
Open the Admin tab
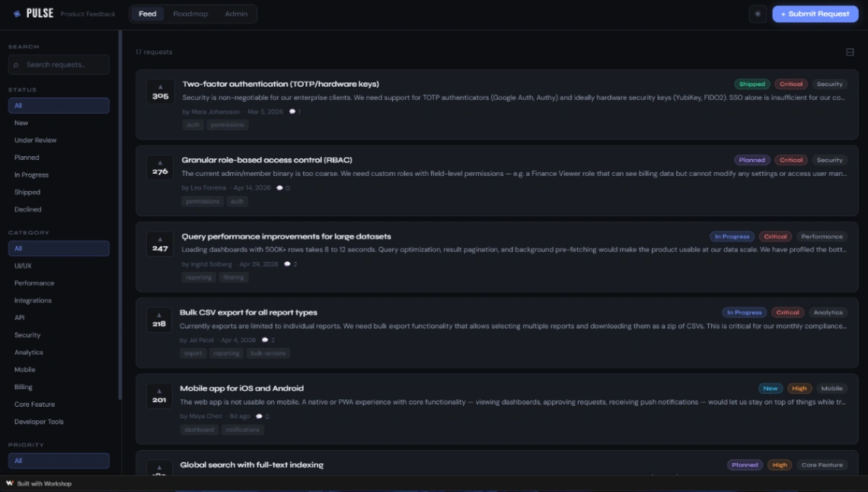click(x=236, y=14)
